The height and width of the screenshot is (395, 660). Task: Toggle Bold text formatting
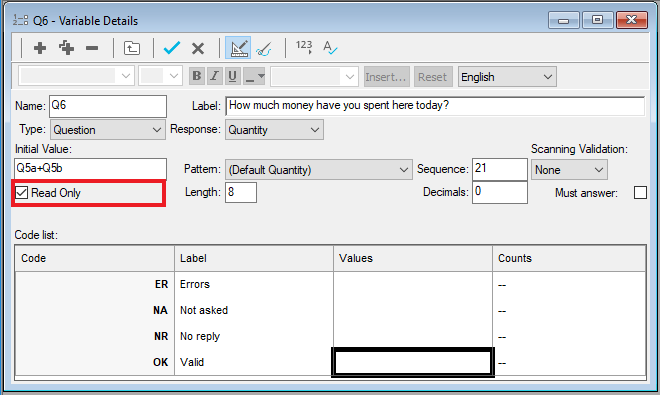point(197,76)
